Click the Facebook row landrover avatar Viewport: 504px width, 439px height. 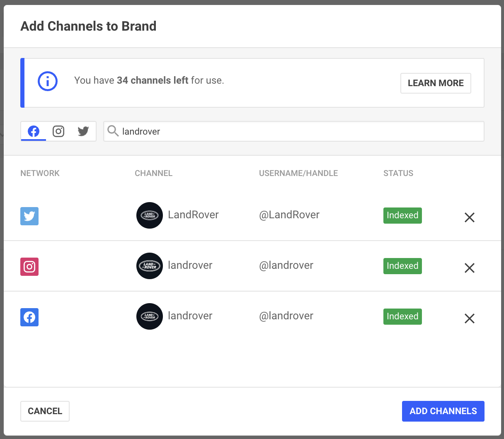[150, 316]
